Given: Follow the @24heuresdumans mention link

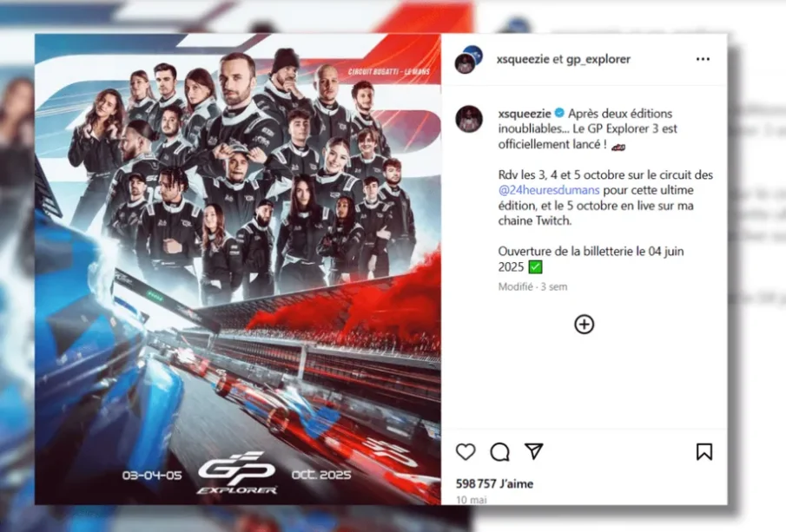Looking at the screenshot, I should pos(549,190).
